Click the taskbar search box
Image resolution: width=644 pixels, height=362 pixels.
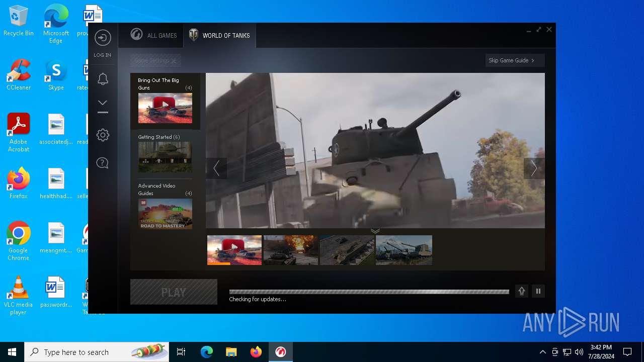[x=97, y=352]
